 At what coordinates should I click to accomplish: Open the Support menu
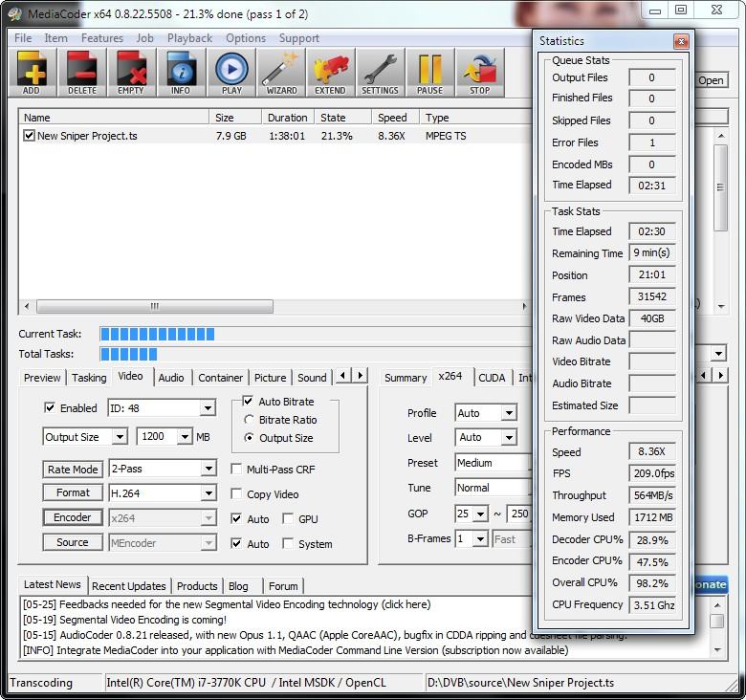click(298, 38)
